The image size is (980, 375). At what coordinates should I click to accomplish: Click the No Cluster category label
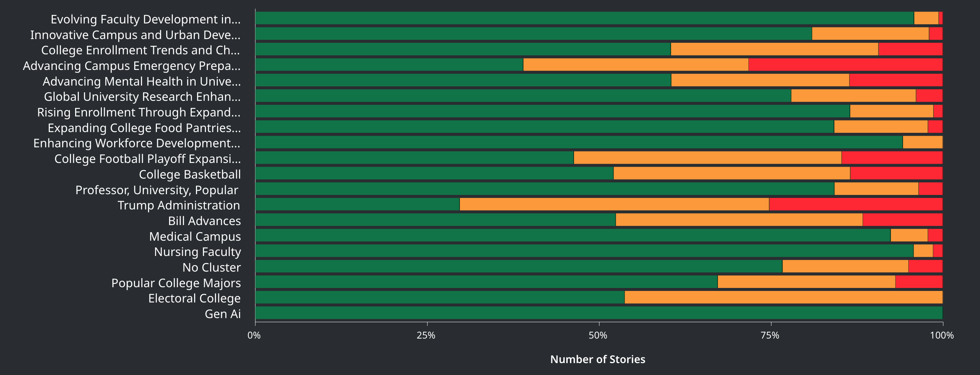[x=212, y=267]
